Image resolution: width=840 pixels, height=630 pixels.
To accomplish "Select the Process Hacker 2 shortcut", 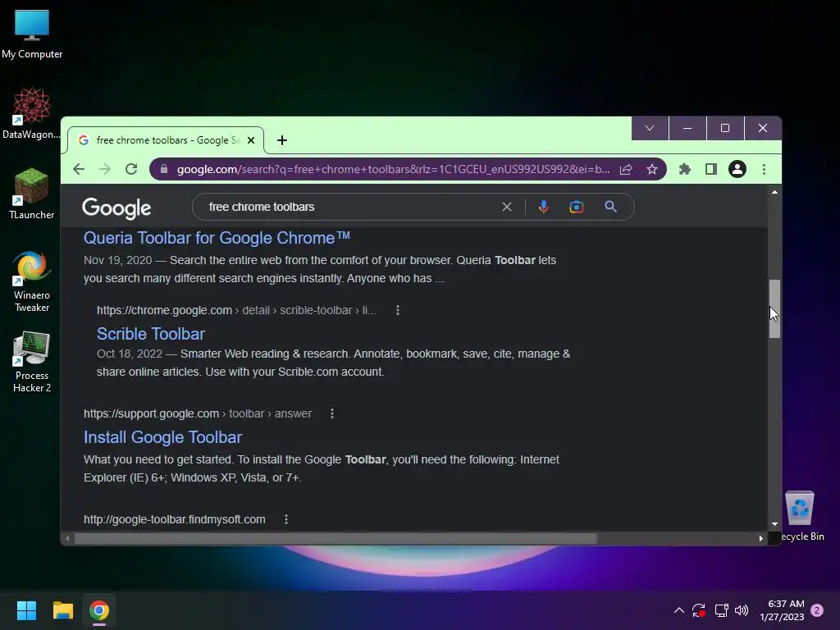I will click(x=32, y=362).
